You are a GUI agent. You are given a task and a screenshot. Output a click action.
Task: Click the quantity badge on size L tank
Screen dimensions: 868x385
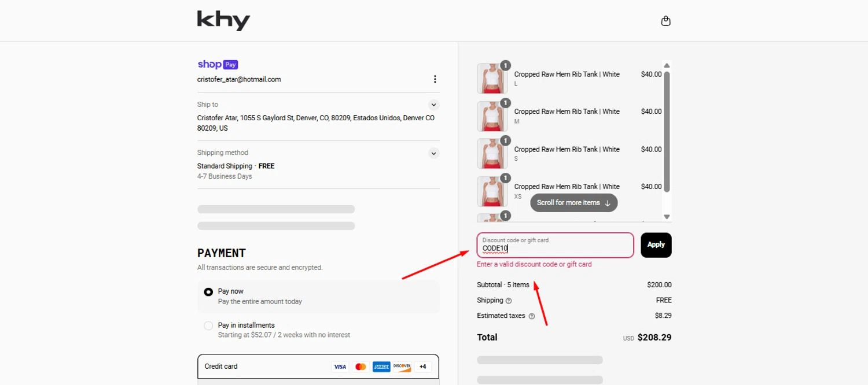505,65
